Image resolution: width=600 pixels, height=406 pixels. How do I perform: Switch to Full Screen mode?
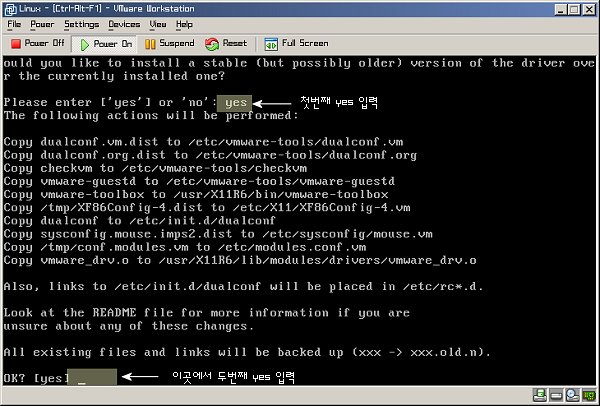point(297,44)
